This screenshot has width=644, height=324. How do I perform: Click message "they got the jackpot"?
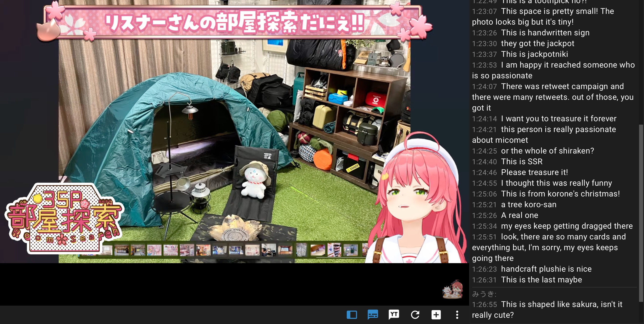coord(538,44)
